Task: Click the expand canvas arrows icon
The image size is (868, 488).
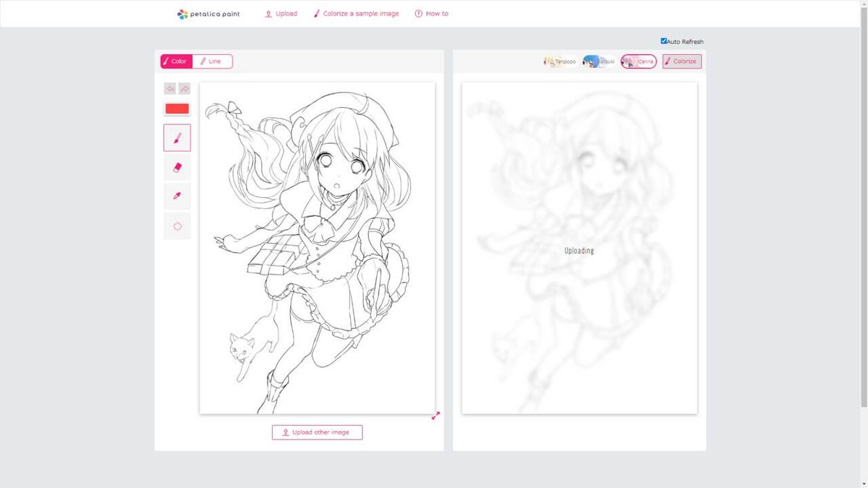Action: coord(435,415)
